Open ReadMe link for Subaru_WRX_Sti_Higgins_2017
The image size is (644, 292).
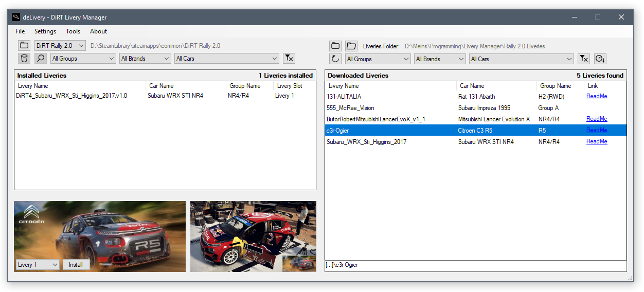(597, 141)
